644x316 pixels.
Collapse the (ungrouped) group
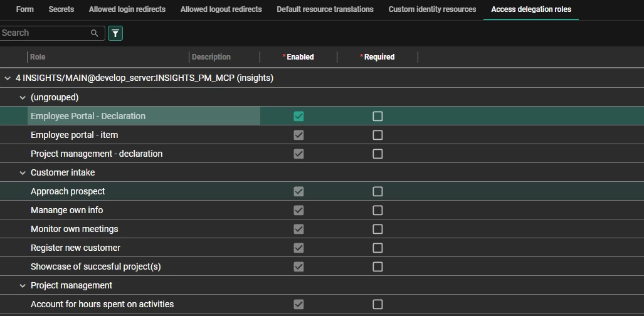(x=23, y=97)
